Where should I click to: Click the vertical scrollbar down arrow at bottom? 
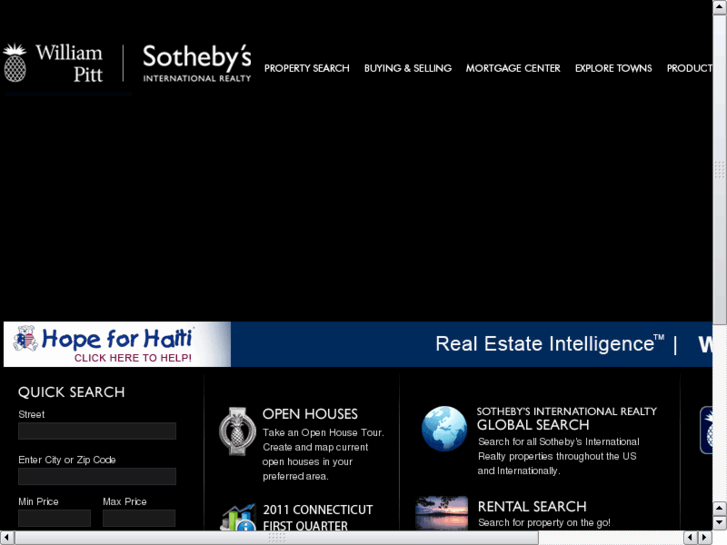[720, 523]
